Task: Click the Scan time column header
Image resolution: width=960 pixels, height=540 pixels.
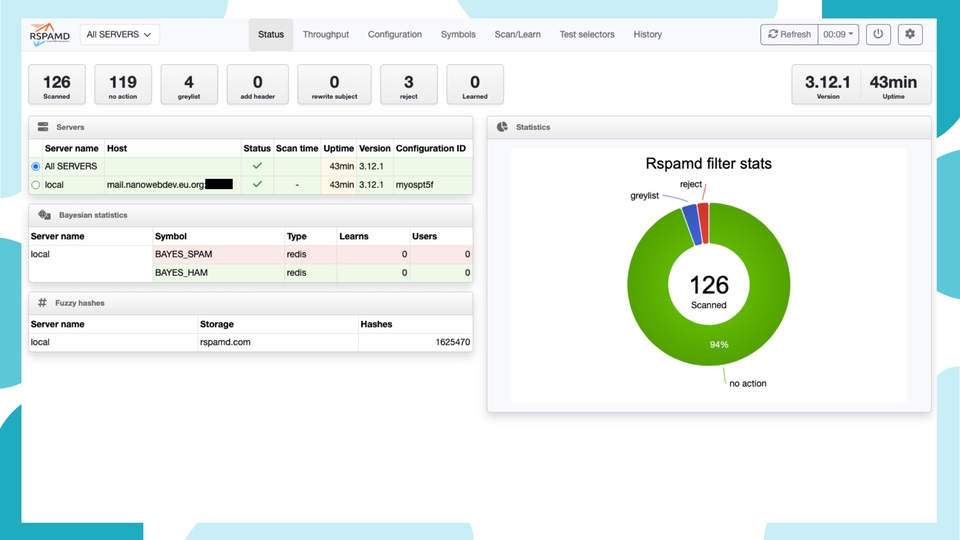Action: tap(297, 148)
